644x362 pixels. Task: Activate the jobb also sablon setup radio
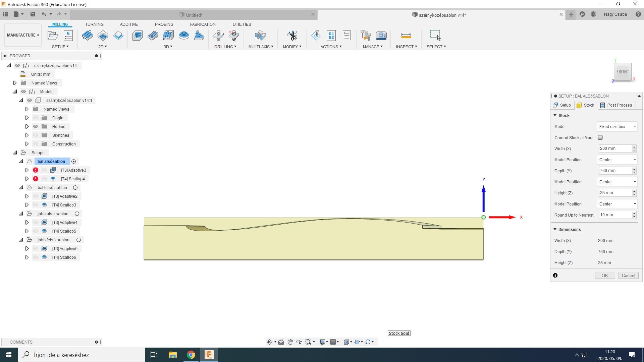point(77,214)
